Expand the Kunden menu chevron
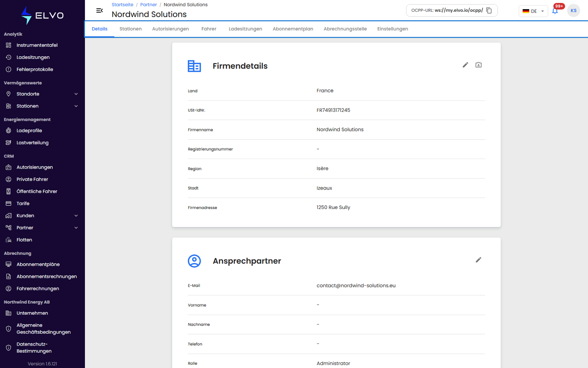Screen dimensions: 588x368 coord(76,216)
